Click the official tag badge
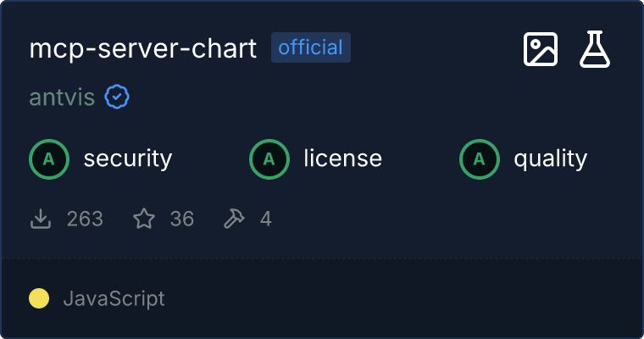Viewport: 644px width, 339px height. [x=311, y=47]
